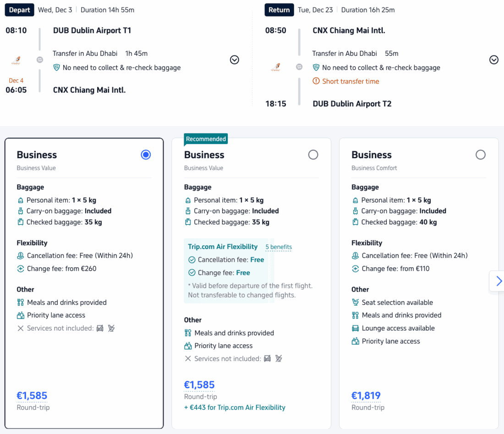The image size is (504, 434).
Task: Select the first Business Value fare radio button
Action: pos(146,155)
